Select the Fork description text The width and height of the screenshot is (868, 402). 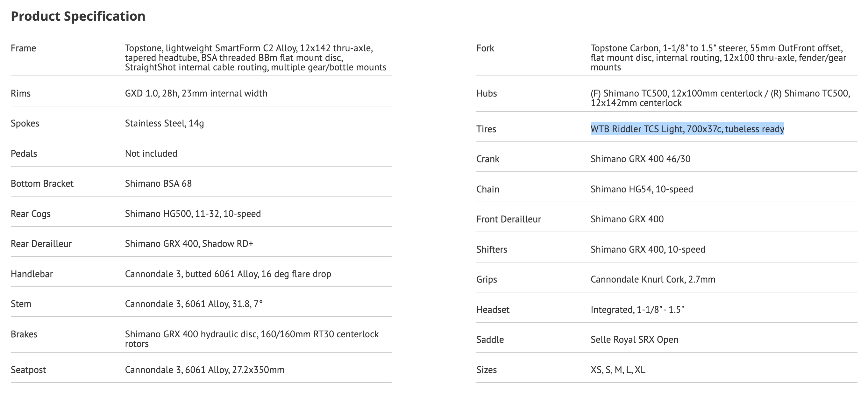[718, 58]
